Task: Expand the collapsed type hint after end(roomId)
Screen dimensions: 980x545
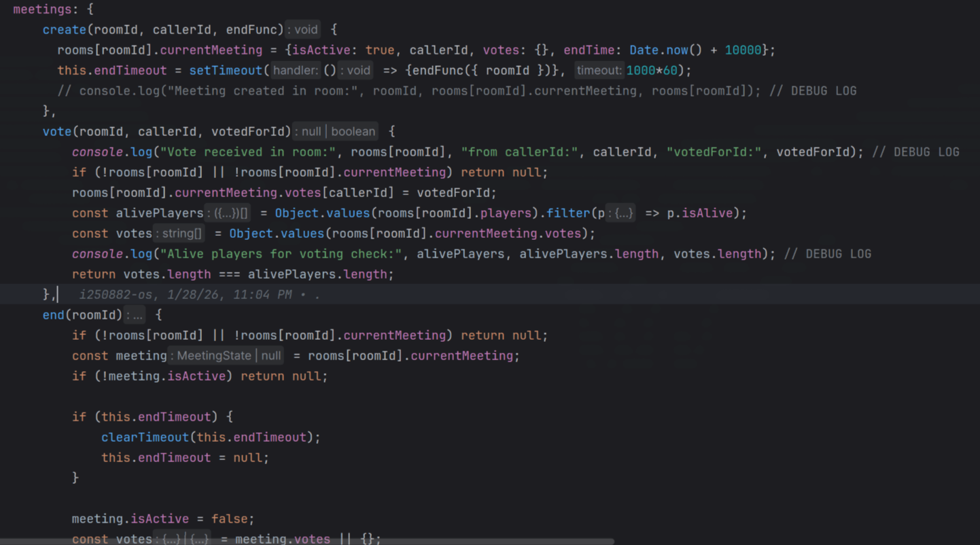Action: pyautogui.click(x=135, y=315)
